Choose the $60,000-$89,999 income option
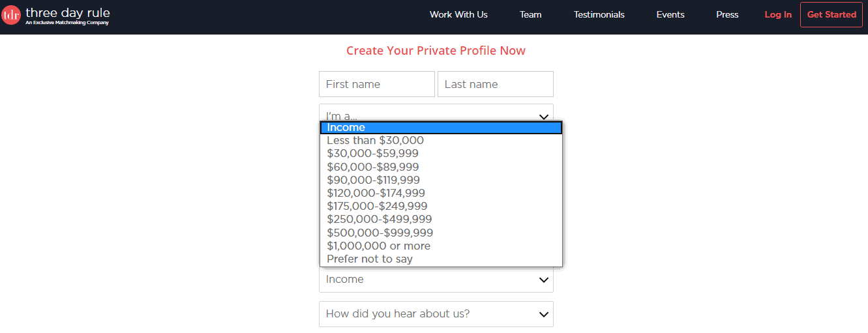Viewport: 868px width, 333px height. 441,167
